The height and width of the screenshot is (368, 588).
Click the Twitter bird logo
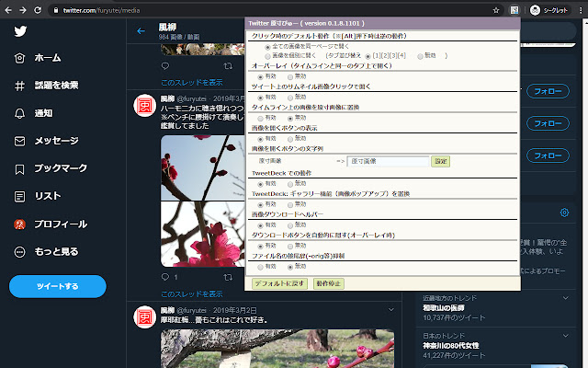coord(20,31)
